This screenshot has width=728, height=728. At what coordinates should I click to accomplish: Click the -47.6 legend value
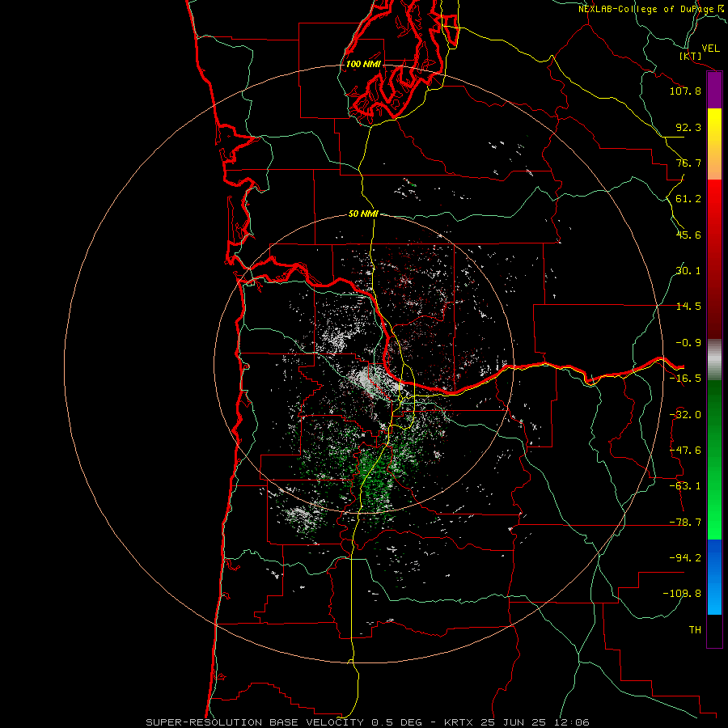tap(685, 451)
